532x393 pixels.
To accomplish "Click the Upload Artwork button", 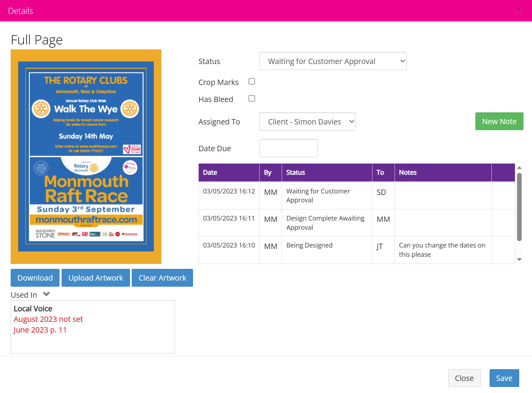I will point(95,278).
